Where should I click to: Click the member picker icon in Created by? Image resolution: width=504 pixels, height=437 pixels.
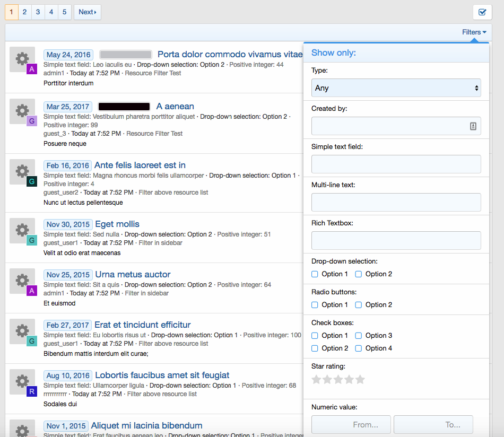473,126
